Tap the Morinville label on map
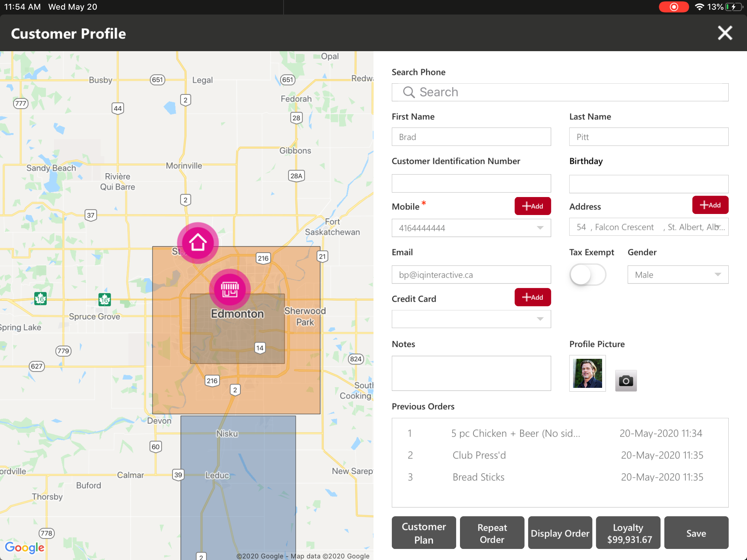Screen dimensions: 747x560 pyautogui.click(x=184, y=166)
